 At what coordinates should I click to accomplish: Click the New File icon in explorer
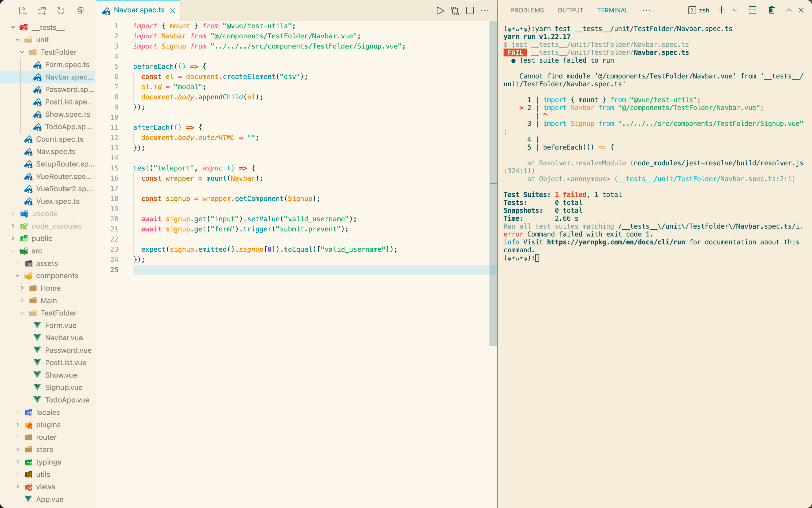click(x=23, y=11)
